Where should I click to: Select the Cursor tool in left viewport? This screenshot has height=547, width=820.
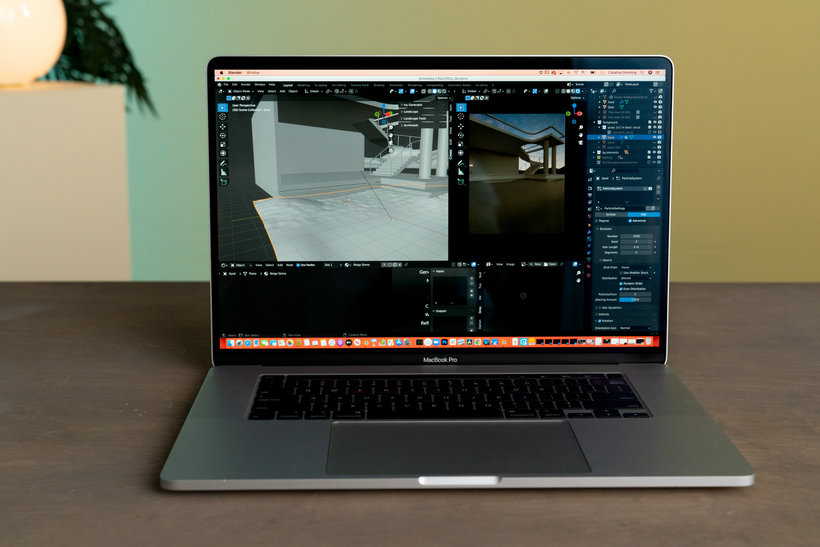pyautogui.click(x=223, y=117)
